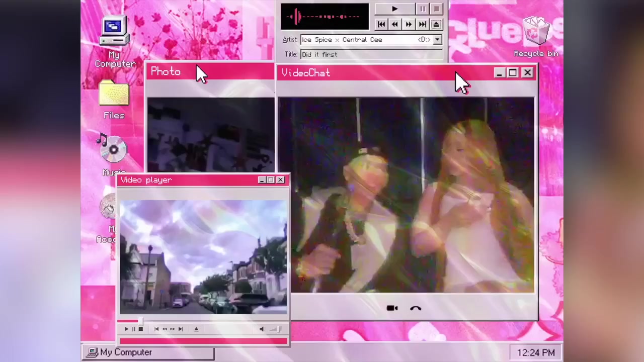Close the VideoChat window
The image size is (644, 362).
pyautogui.click(x=527, y=73)
